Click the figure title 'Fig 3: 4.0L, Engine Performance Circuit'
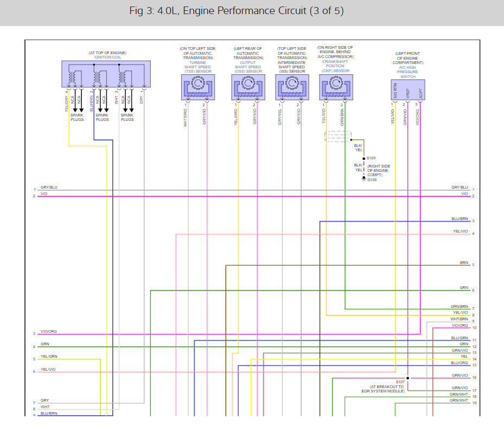This screenshot has width=504, height=432. pos(237,11)
